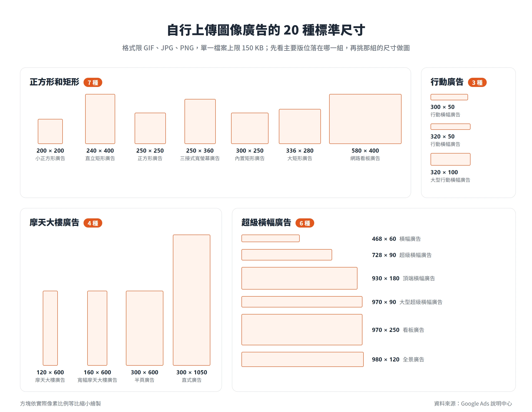Click the 120 × 600 skyscraper shape
Screen dimensions: 532x412
[50, 328]
